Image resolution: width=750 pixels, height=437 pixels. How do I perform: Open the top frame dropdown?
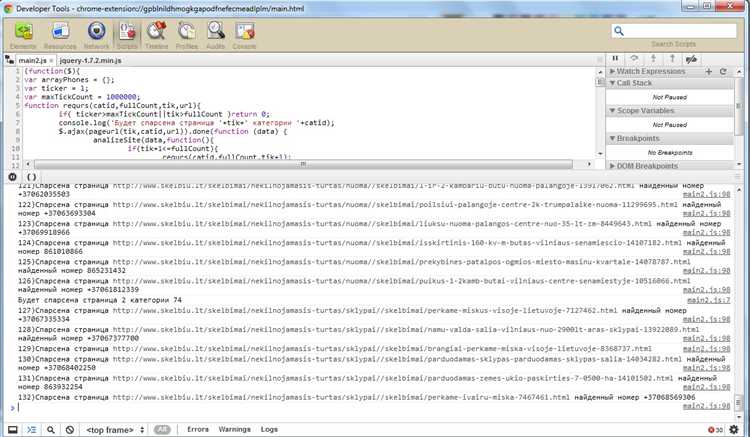tap(115, 429)
